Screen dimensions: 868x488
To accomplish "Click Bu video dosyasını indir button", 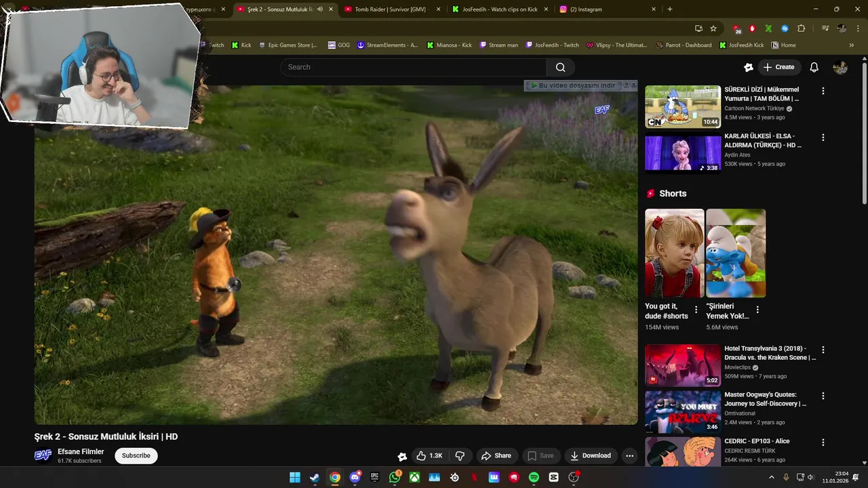I will click(573, 85).
